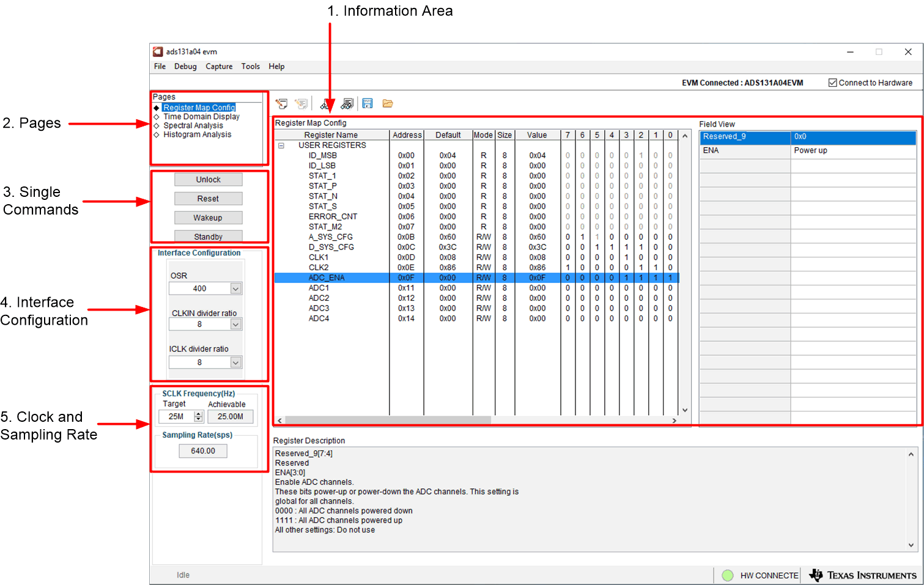Click the register map scroll down arrow
Image resolution: width=924 pixels, height=585 pixels.
(685, 410)
